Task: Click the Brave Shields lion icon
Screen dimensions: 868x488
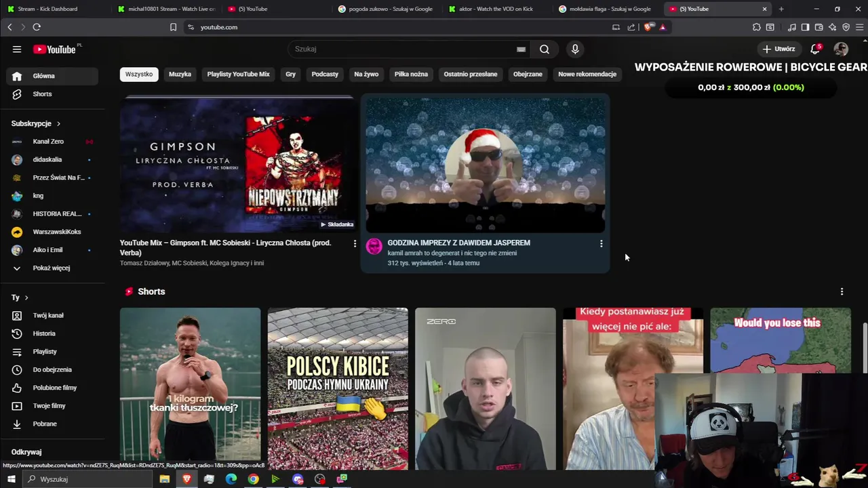Action: (x=648, y=27)
